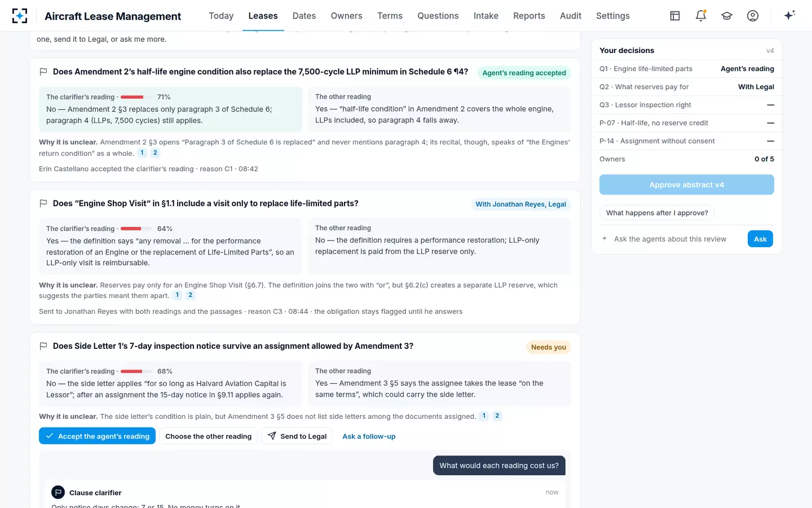The image size is (812, 508).
Task: Click the flag icon beside the Side Letter 1 question
Action: pyautogui.click(x=43, y=346)
